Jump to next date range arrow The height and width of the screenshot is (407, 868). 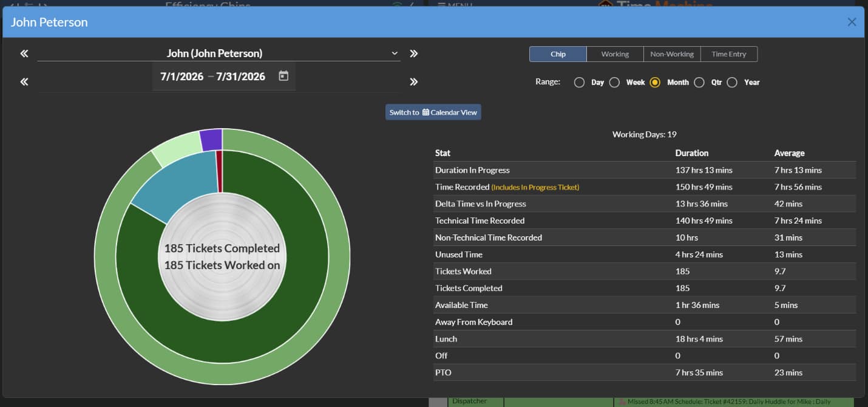pos(414,81)
